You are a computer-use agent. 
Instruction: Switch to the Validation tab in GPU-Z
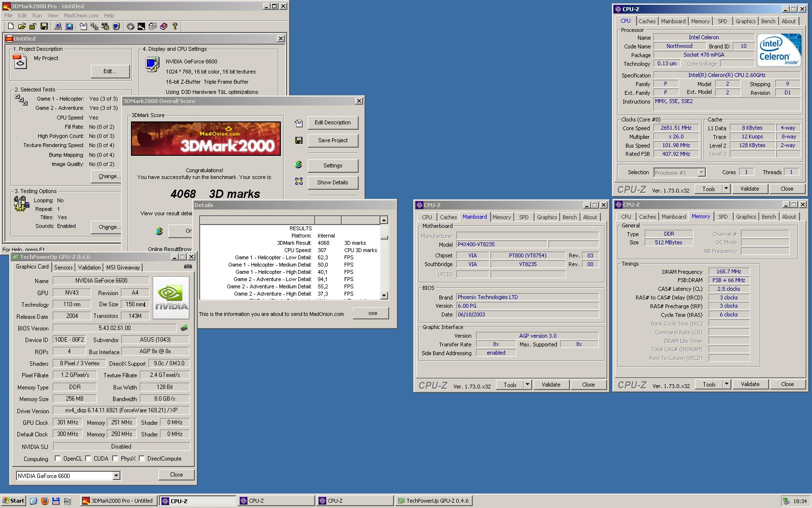tap(89, 267)
